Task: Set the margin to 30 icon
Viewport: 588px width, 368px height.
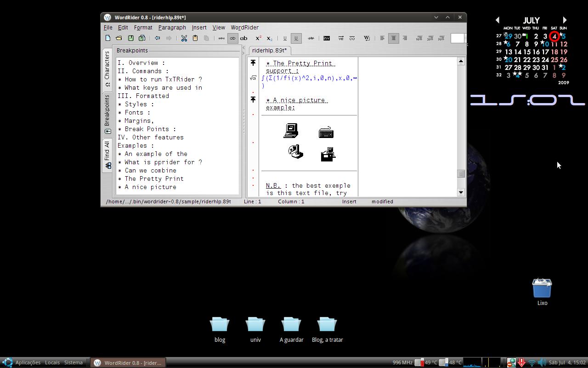Action: click(441, 38)
